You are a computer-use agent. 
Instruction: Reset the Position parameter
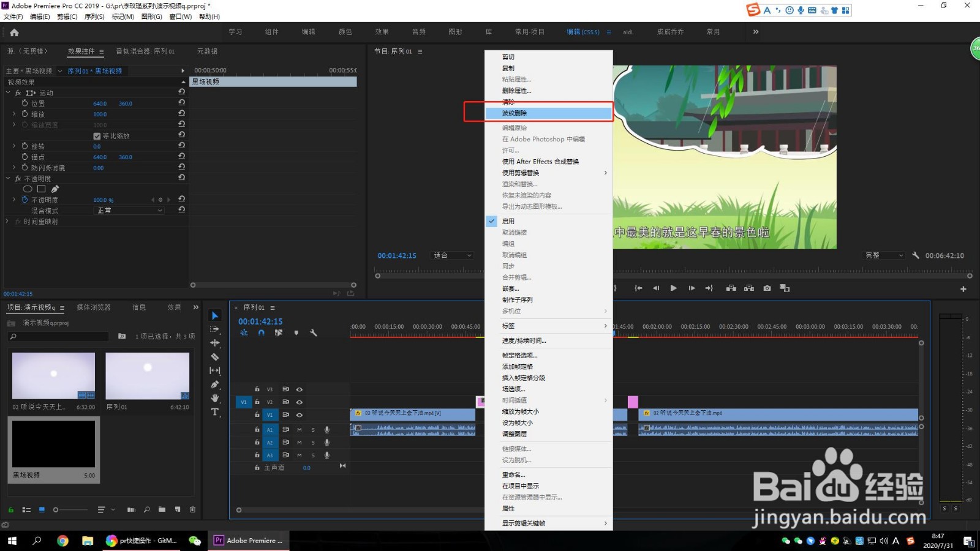(181, 103)
